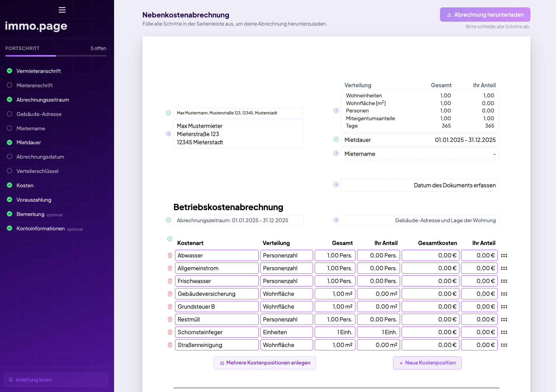The width and height of the screenshot is (556, 392).
Task: Click the purple arrow beside Datum des Dokuments erfassen
Action: (x=335, y=185)
